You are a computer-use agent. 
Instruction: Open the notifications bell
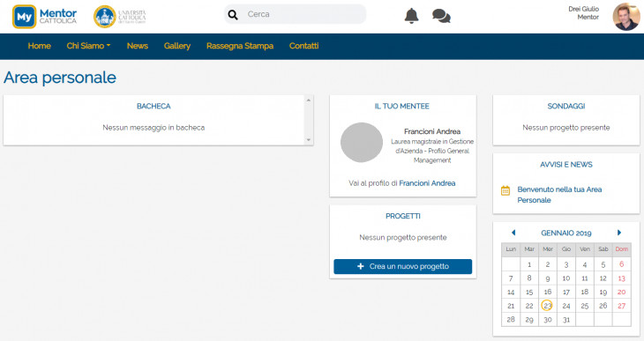[x=411, y=16]
